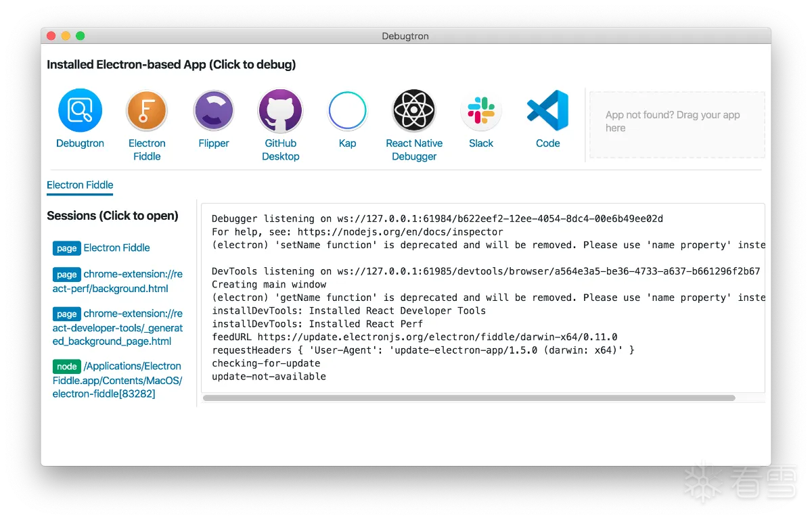Choose the Kap app icon

click(347, 110)
